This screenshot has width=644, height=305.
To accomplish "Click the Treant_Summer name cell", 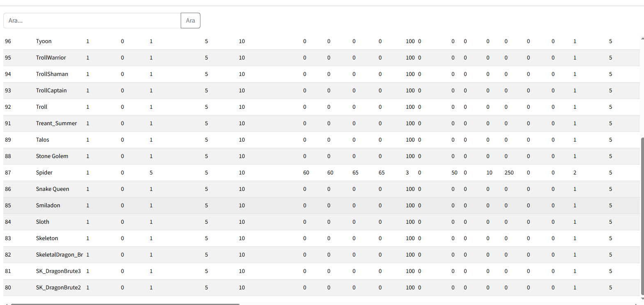I will pos(56,124).
